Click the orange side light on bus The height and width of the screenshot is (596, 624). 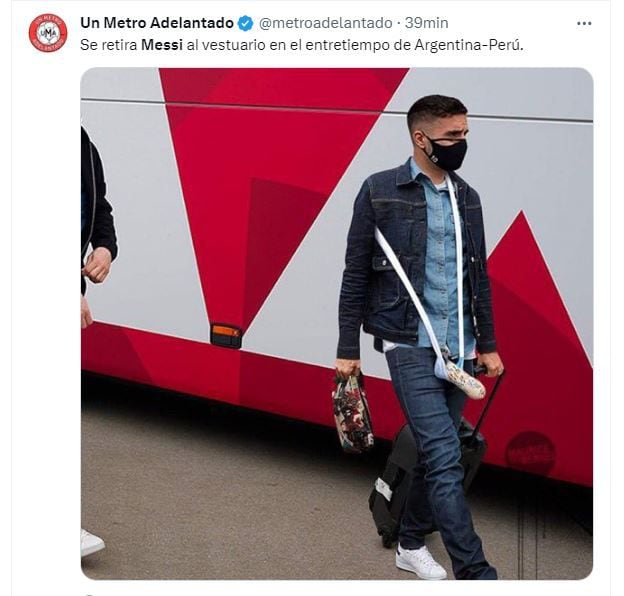pyautogui.click(x=226, y=334)
